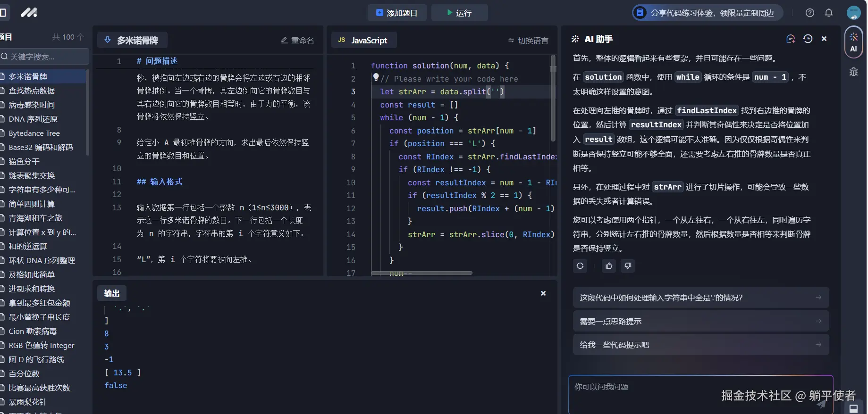Select the Cion 勒索病毒 problem
This screenshot has width=868, height=414.
42,331
